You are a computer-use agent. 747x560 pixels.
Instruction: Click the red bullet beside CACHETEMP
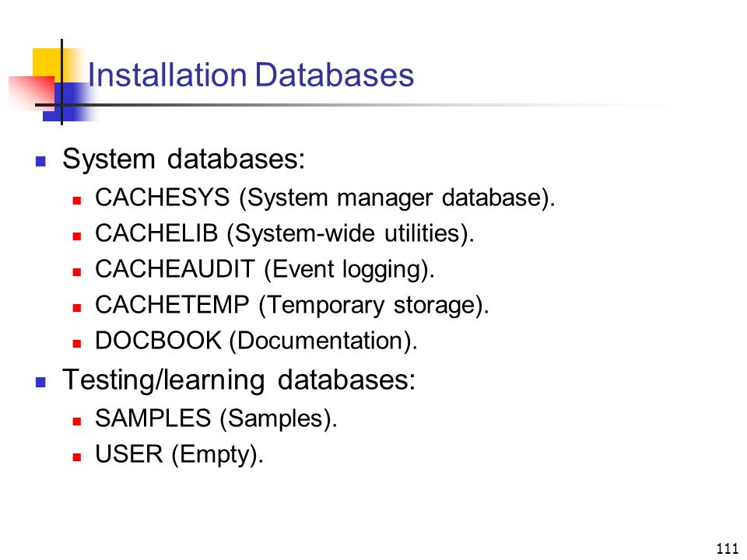tap(77, 308)
